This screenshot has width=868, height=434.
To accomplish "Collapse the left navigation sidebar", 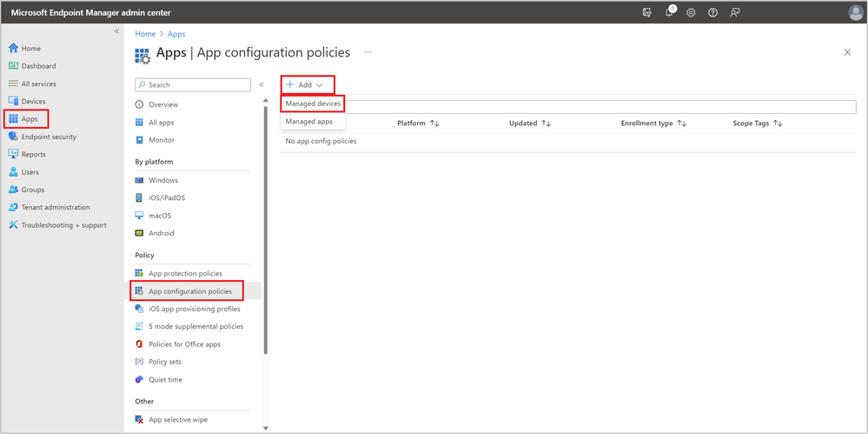I will (x=116, y=31).
